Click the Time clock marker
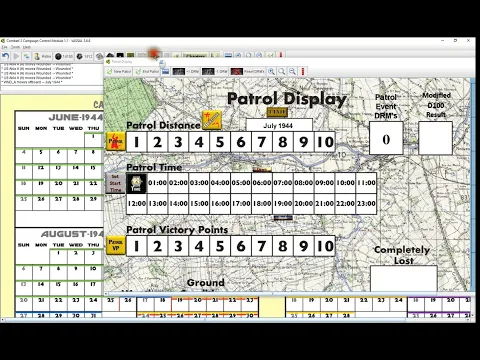The width and height of the screenshot is (480, 360). [136, 183]
